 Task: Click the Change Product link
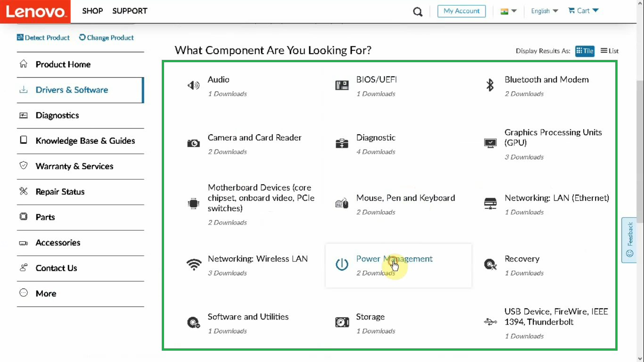[107, 38]
